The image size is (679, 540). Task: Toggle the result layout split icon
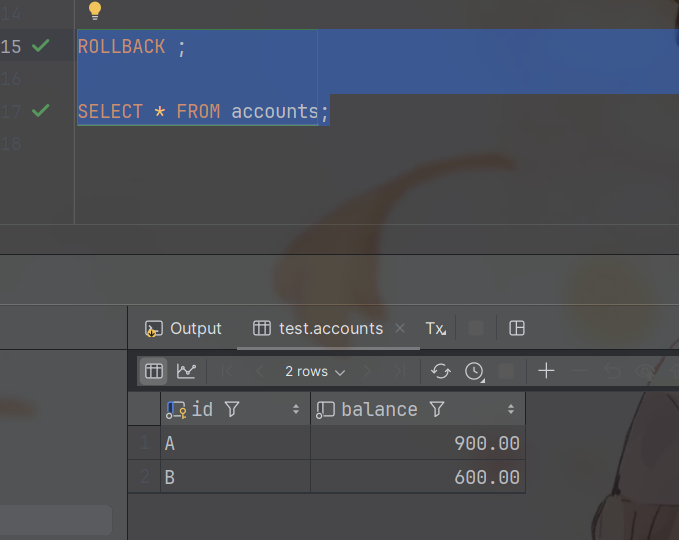517,328
